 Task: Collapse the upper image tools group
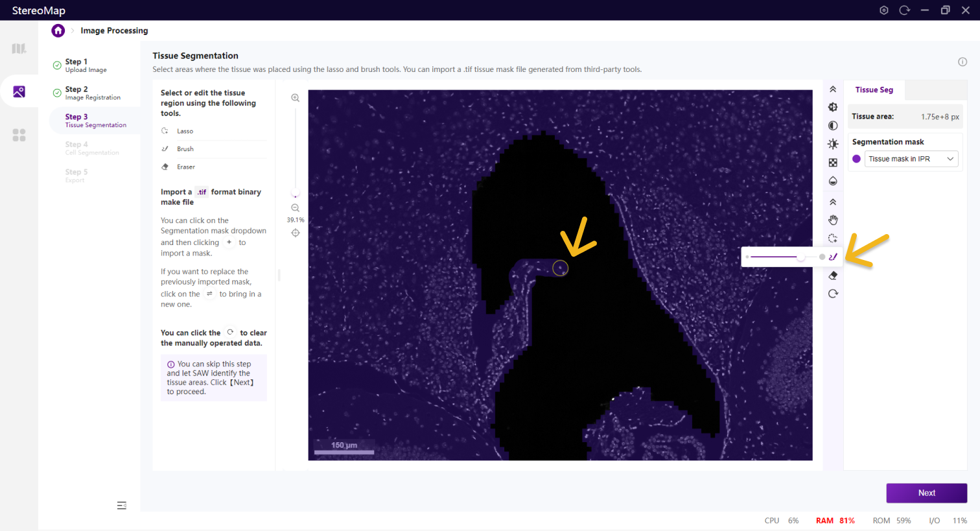tap(833, 89)
